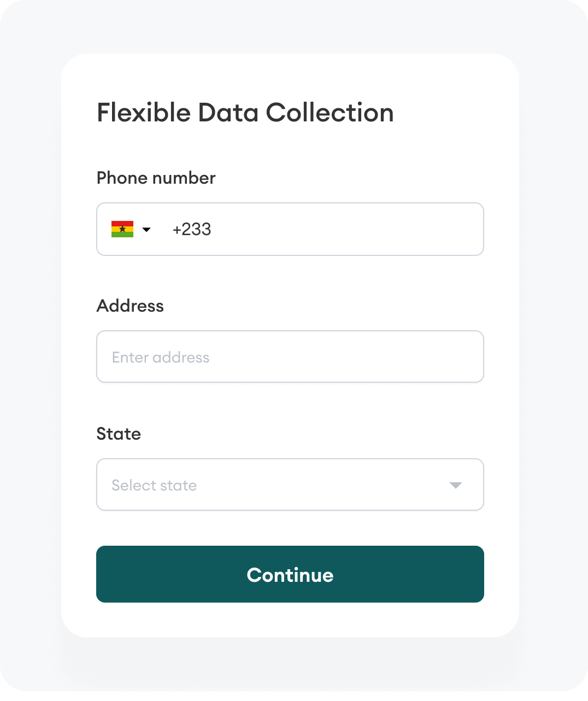Screen dimensions: 588x701
Task: Click the Ghana flag icon
Action: [x=122, y=229]
